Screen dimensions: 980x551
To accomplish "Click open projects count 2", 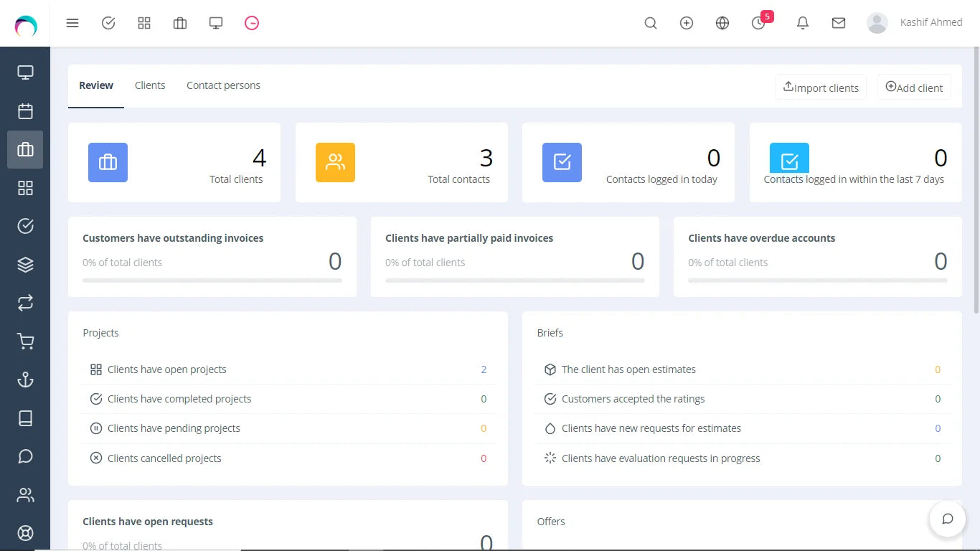I will tap(484, 369).
